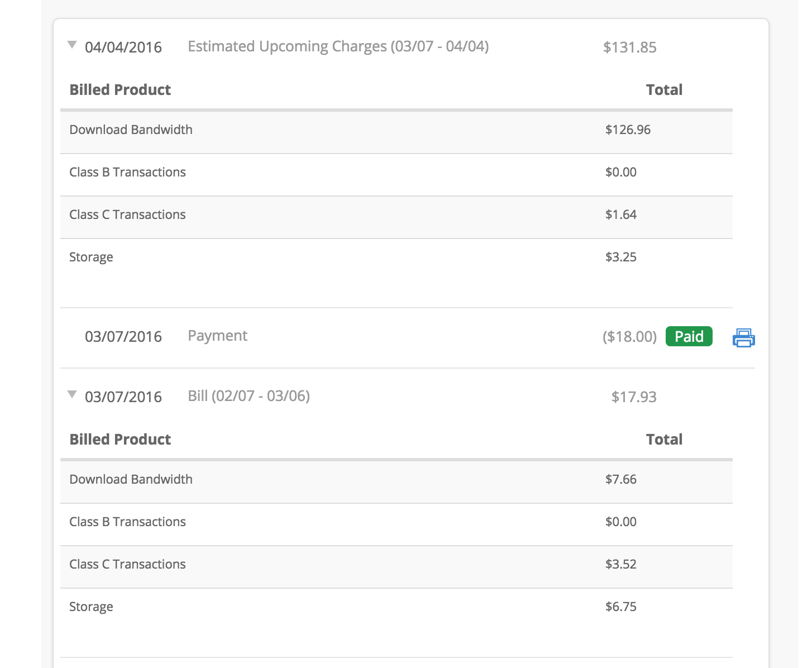Select the $6.75 storage amount

coord(621,607)
